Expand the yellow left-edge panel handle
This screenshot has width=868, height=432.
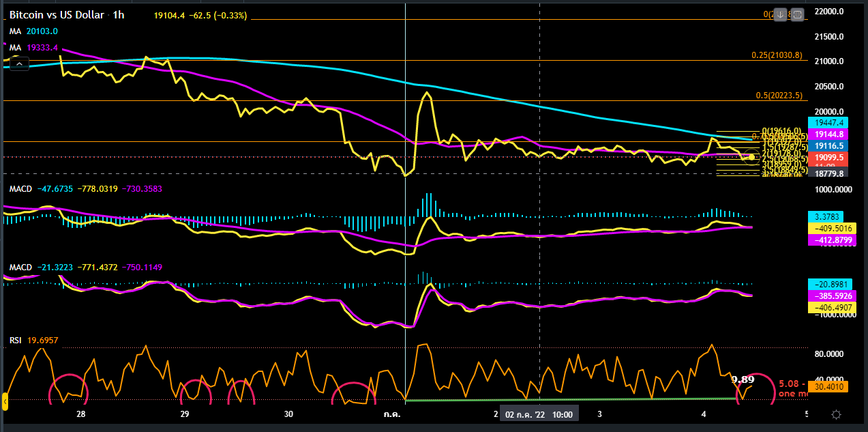coord(4,401)
